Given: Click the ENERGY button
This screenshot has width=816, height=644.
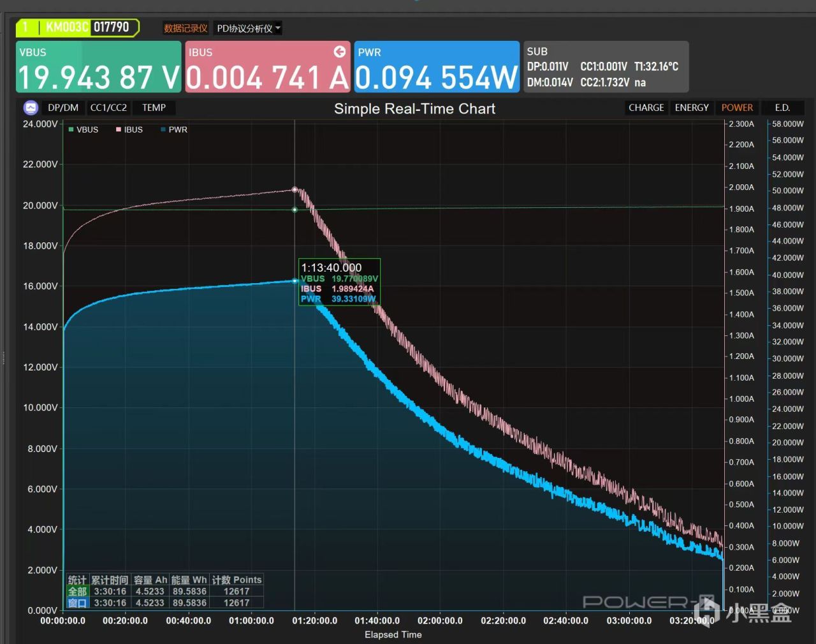Looking at the screenshot, I should point(692,108).
